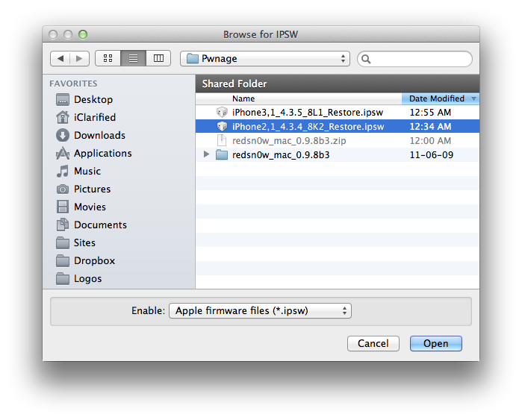The width and height of the screenshot is (522, 420).
Task: Go back with the left arrow button
Action: [x=60, y=58]
